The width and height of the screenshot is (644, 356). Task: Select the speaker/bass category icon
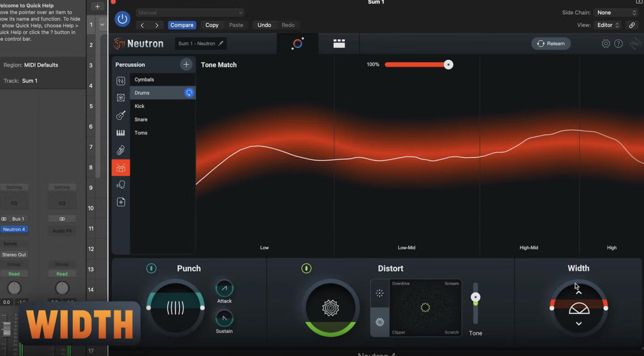[x=121, y=98]
